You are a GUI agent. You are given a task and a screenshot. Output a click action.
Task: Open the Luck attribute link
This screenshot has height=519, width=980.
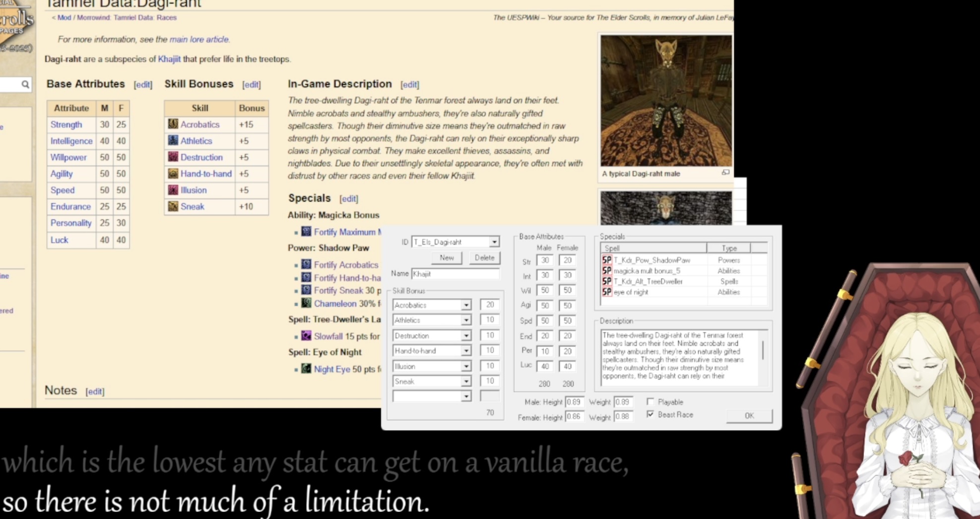click(x=59, y=240)
